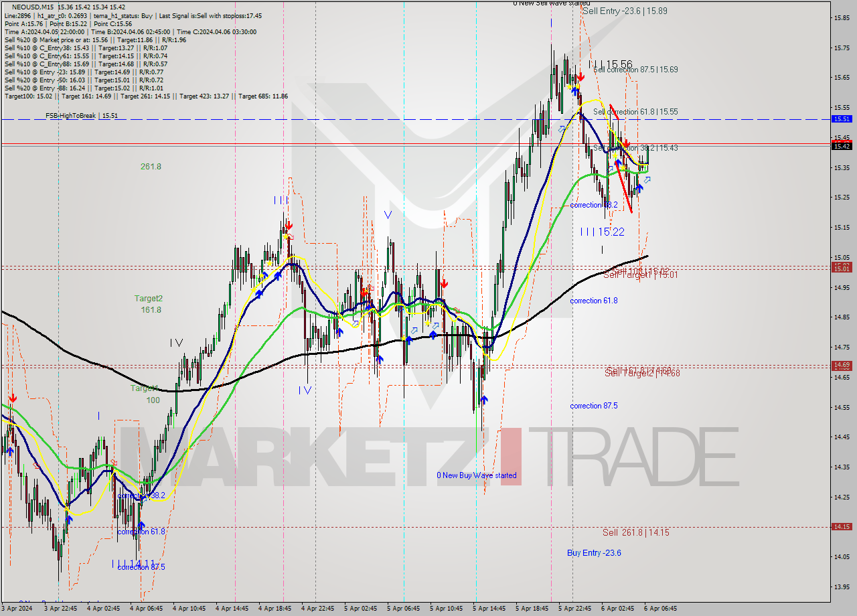Click the 'I I I 15.22' wave label
This screenshot has height=616, width=857.
pos(603,232)
